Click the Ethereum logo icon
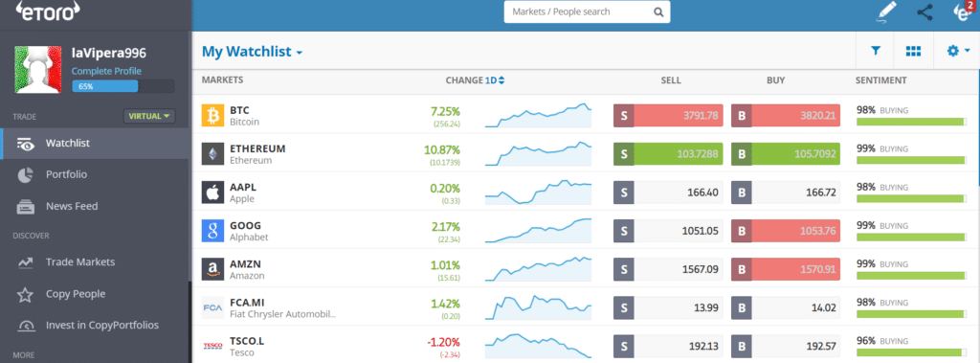Screen dimensions: 980x363 212,154
